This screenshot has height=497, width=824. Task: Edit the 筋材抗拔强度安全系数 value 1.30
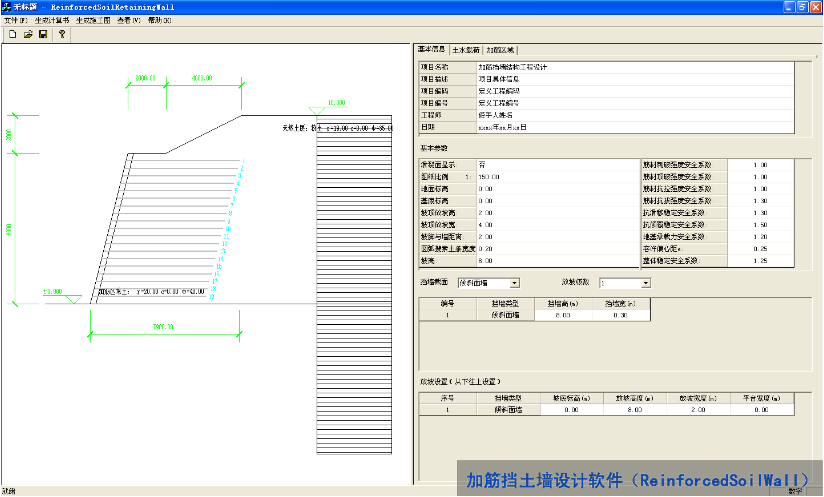tap(760, 201)
